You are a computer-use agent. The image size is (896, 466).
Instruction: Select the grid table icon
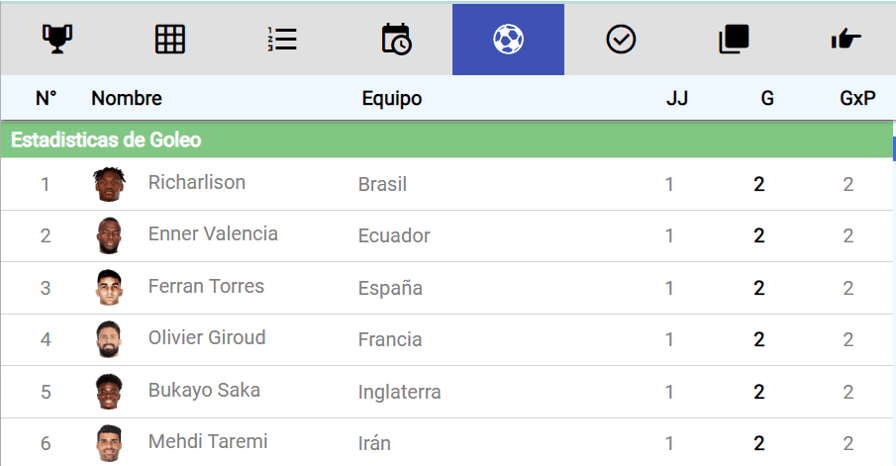pyautogui.click(x=170, y=39)
